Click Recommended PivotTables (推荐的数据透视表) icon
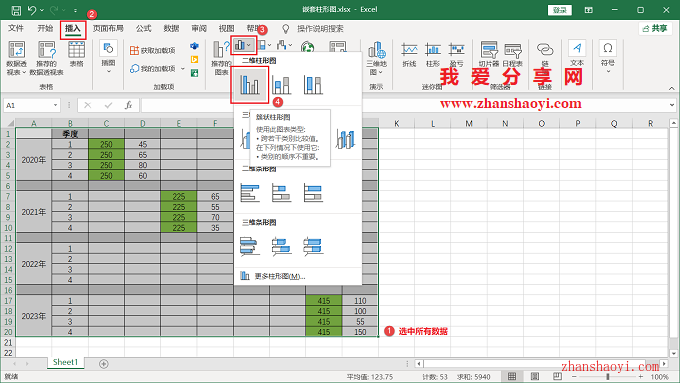 pyautogui.click(x=46, y=49)
